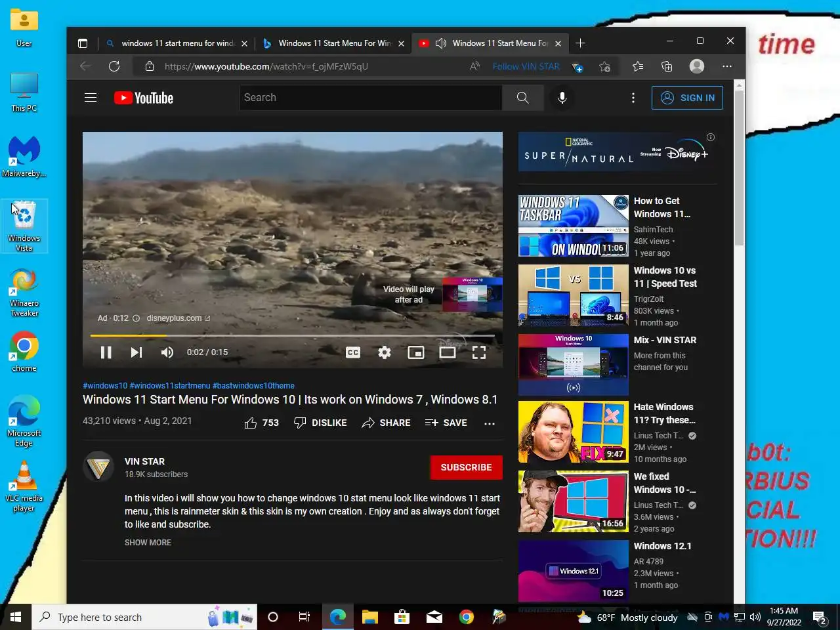The height and width of the screenshot is (630, 840).
Task: Click the DISLIKE button
Action: coord(320,423)
